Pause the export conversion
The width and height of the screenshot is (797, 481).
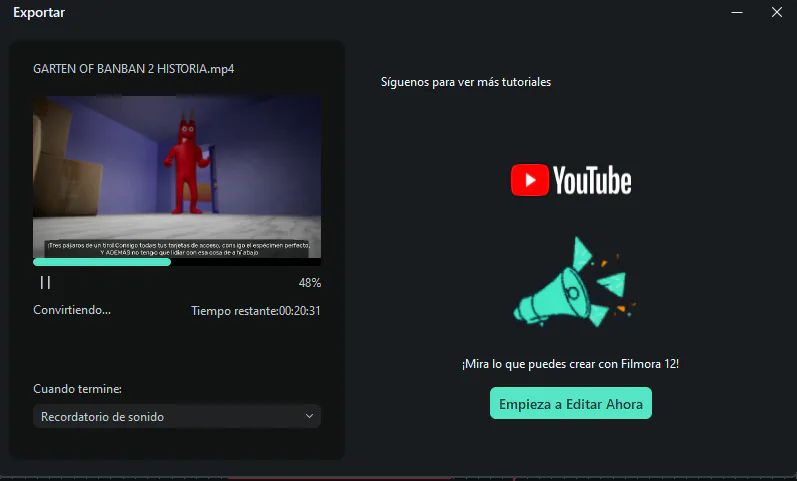(45, 283)
